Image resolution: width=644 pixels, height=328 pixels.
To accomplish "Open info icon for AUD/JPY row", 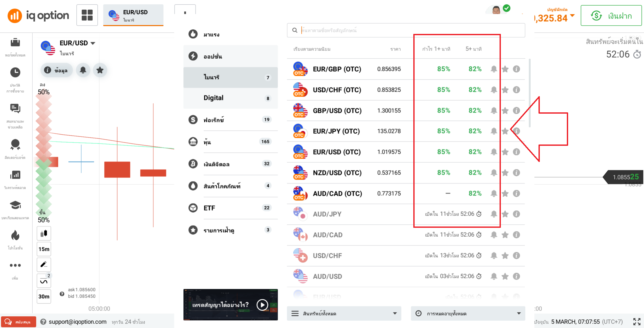I will click(x=516, y=214).
